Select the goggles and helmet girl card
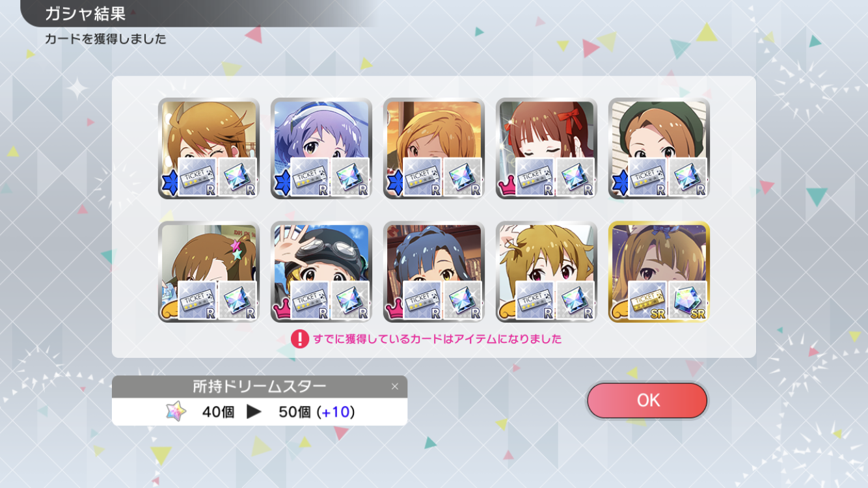 pos(321,271)
